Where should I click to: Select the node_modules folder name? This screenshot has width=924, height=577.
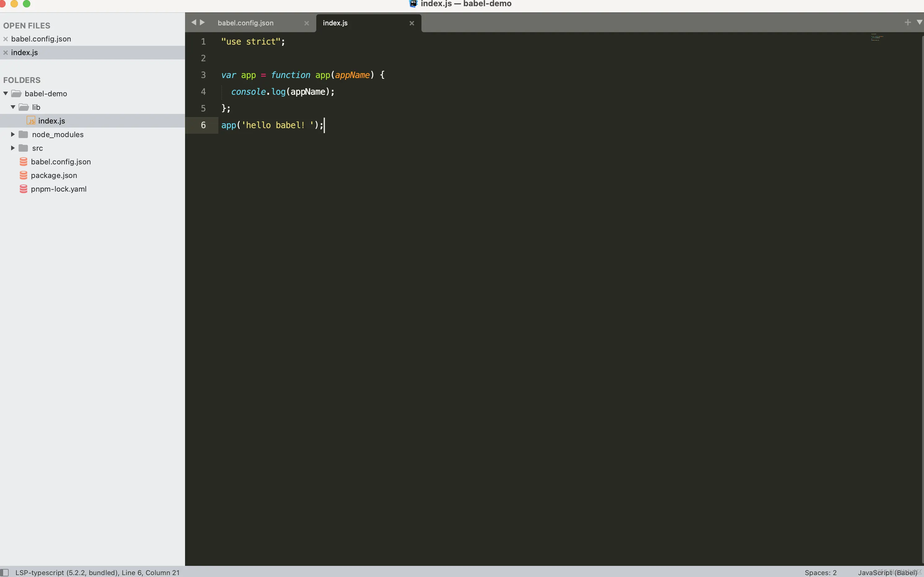click(x=58, y=135)
